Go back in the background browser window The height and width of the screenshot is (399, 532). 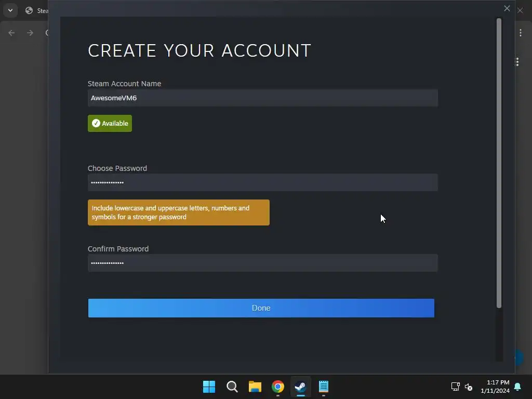(11, 33)
